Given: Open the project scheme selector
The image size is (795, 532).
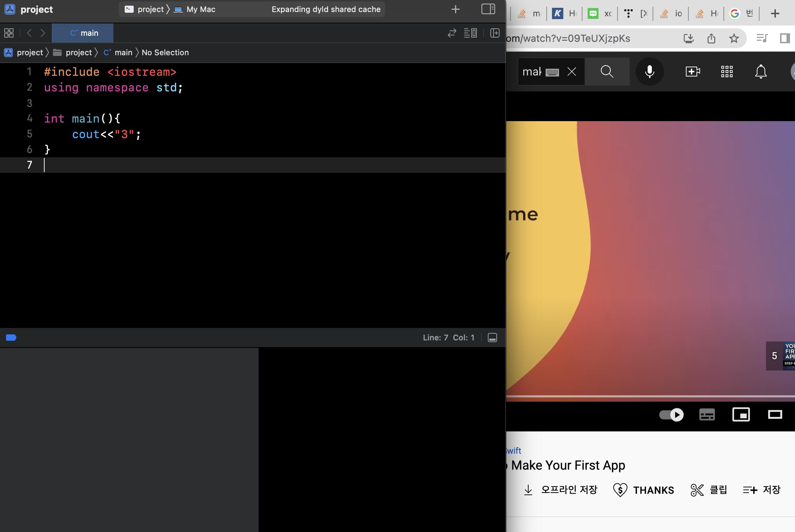Looking at the screenshot, I should (145, 9).
